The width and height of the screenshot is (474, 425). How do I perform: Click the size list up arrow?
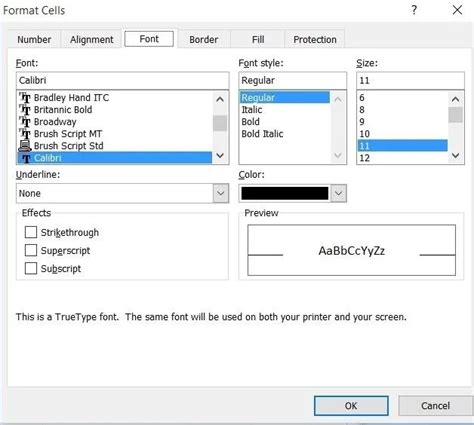click(x=455, y=99)
